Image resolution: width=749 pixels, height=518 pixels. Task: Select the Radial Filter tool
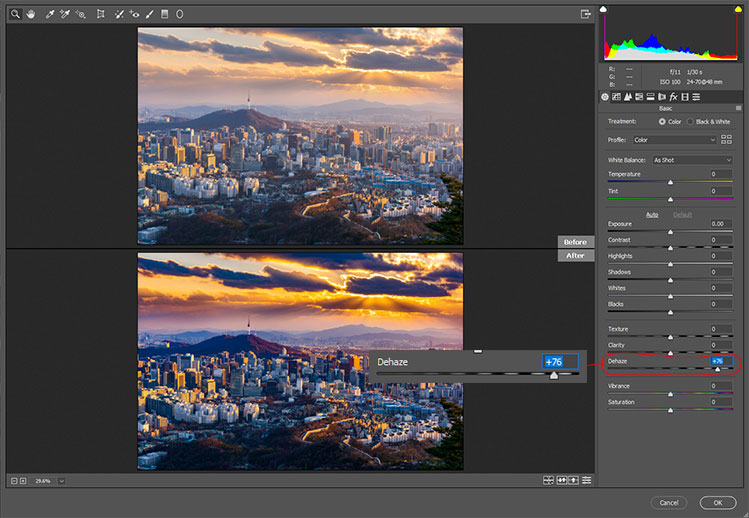[x=180, y=14]
